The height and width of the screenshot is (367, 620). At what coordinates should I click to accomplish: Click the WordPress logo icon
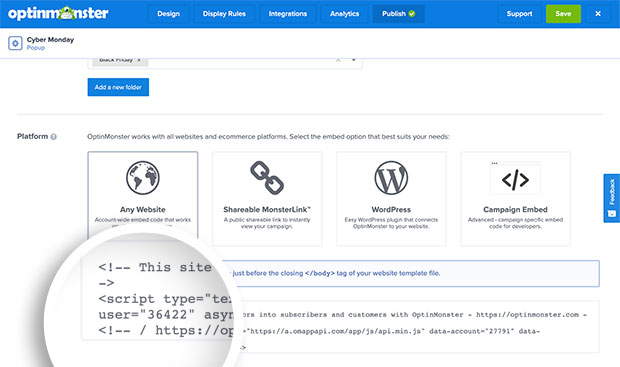pos(391,178)
